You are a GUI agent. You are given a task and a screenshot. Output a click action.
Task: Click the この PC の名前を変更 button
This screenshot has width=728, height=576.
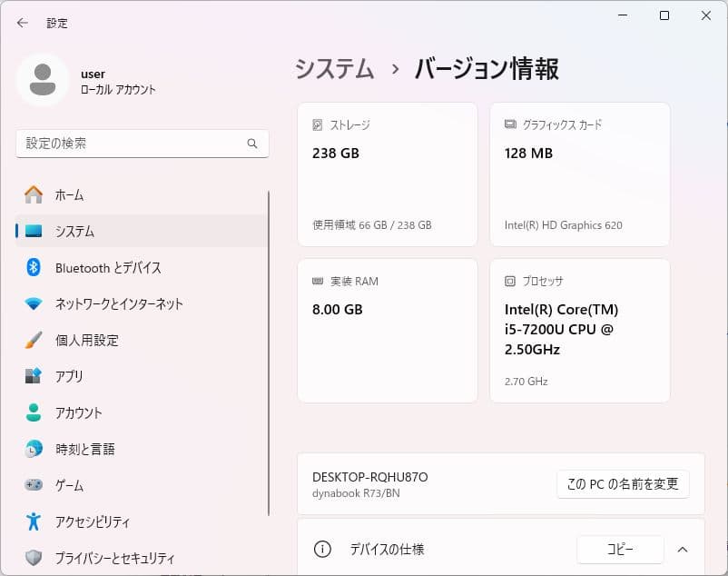pyautogui.click(x=623, y=483)
